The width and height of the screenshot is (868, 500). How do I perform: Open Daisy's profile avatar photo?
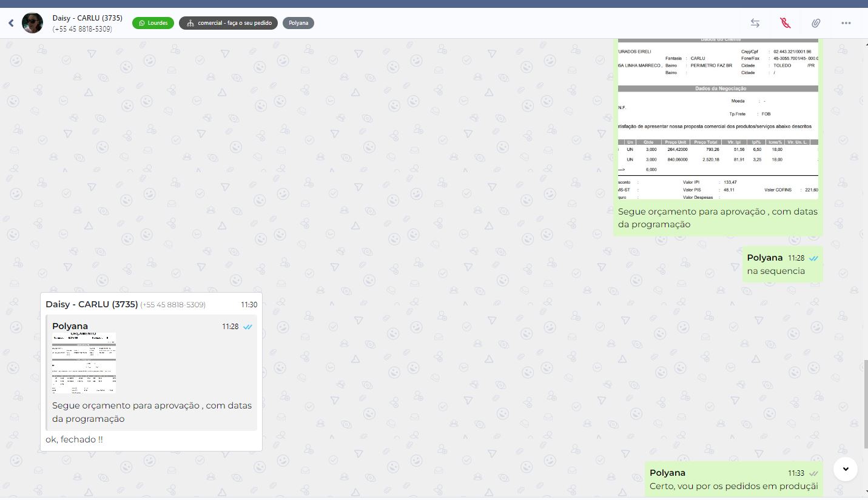[x=33, y=23]
